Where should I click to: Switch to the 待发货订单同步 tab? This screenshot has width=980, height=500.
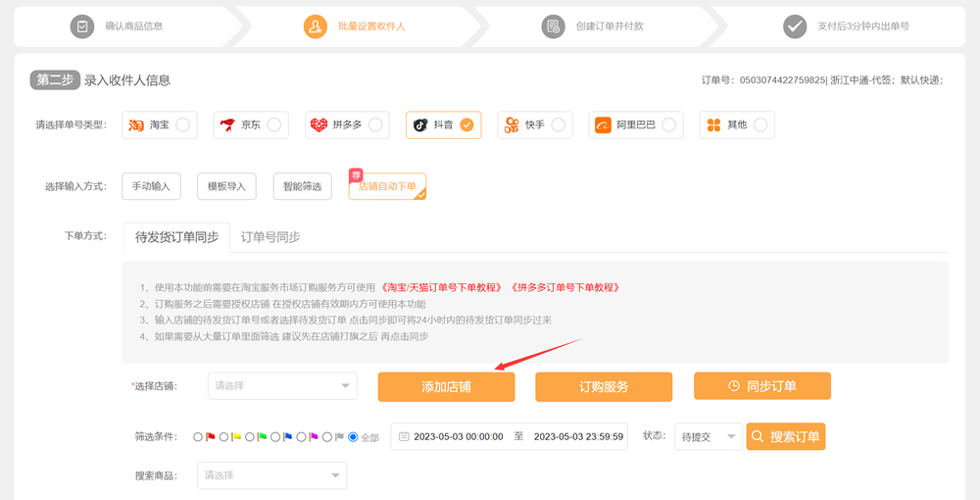coord(176,237)
